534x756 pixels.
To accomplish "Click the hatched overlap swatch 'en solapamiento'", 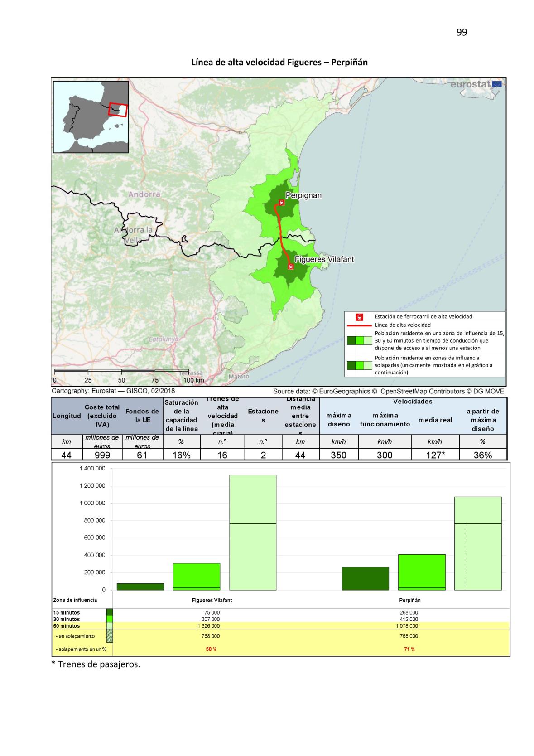I will (x=109, y=636).
